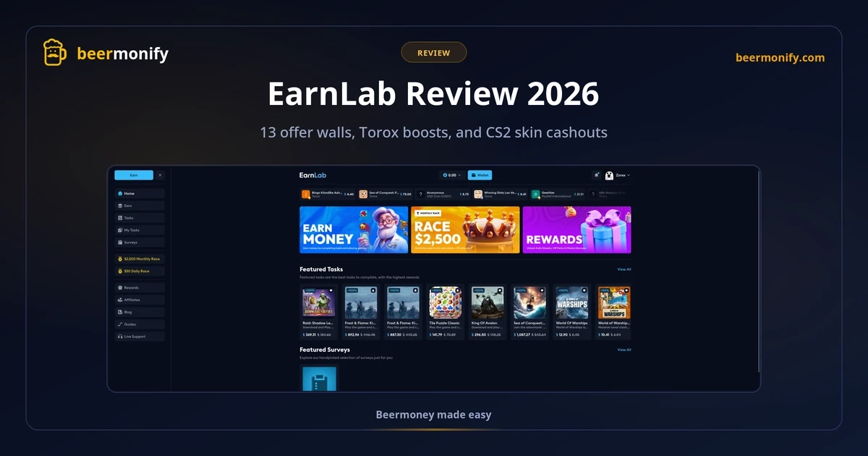Click View All beside Featured Surveys
Screen dimensions: 868x456
click(x=624, y=350)
